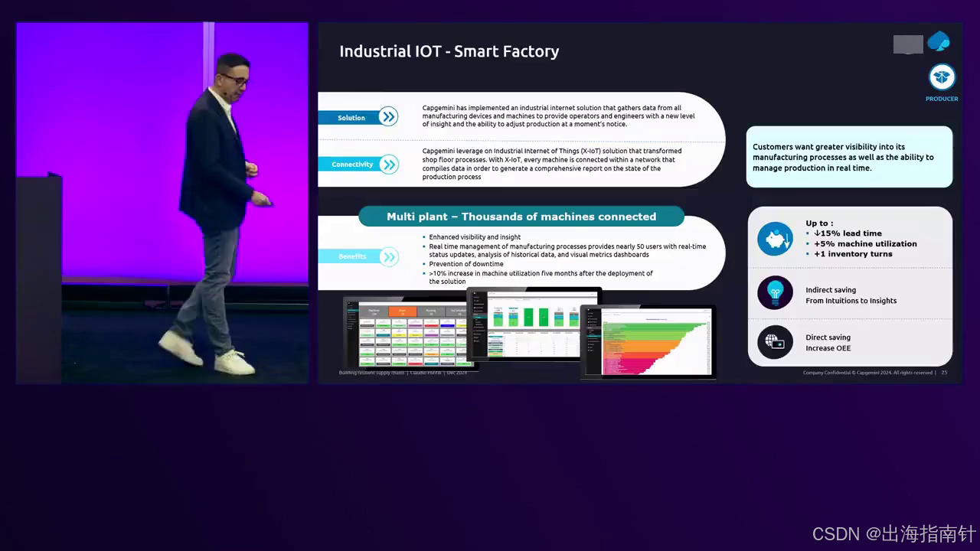
Task: Select the Benefits label
Action: [352, 256]
